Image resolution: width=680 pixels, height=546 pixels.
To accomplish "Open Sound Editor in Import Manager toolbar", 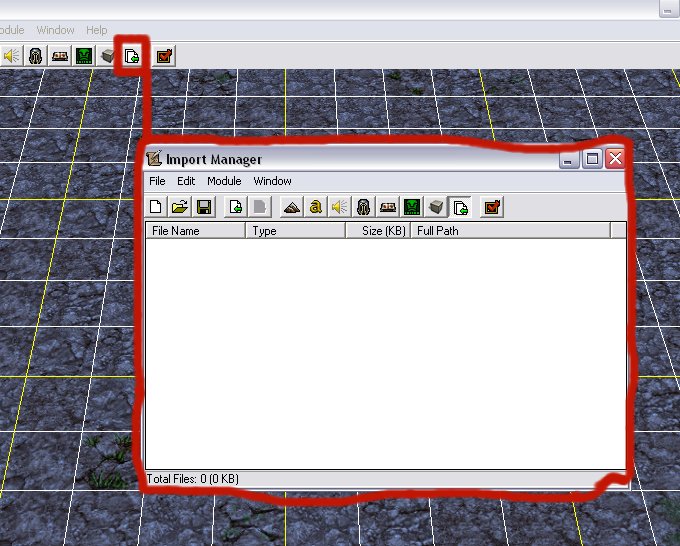I will [340, 207].
